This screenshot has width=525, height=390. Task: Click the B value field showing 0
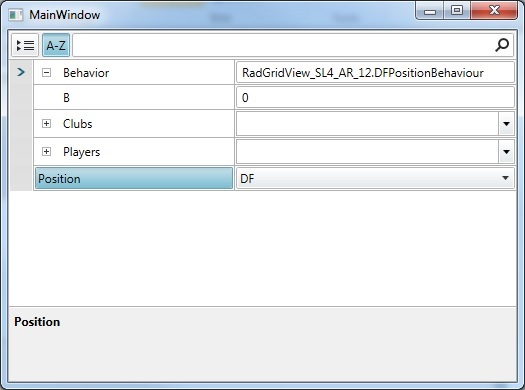[x=375, y=97]
